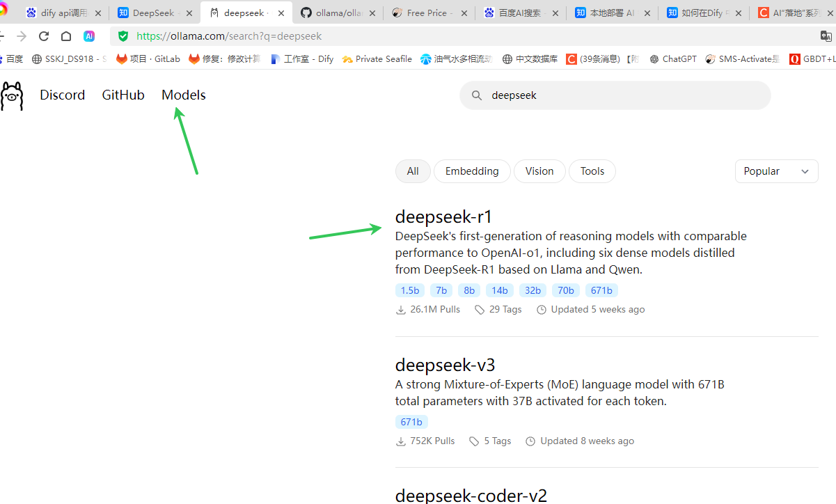This screenshot has width=836, height=504.
Task: Click the search magnifier icon
Action: [477, 95]
